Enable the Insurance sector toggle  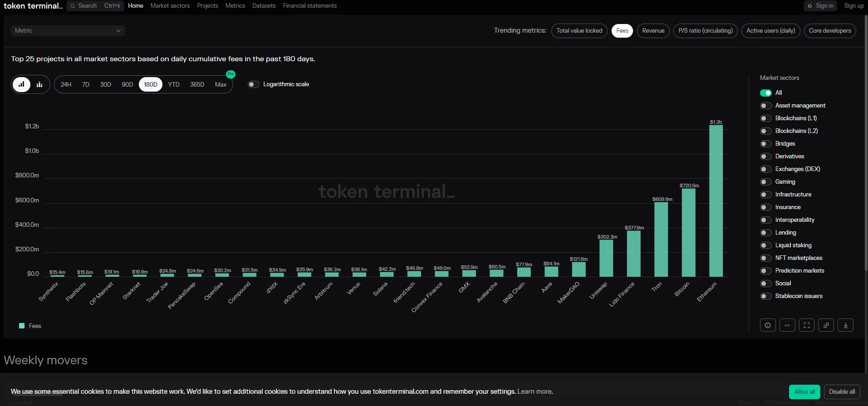(766, 207)
